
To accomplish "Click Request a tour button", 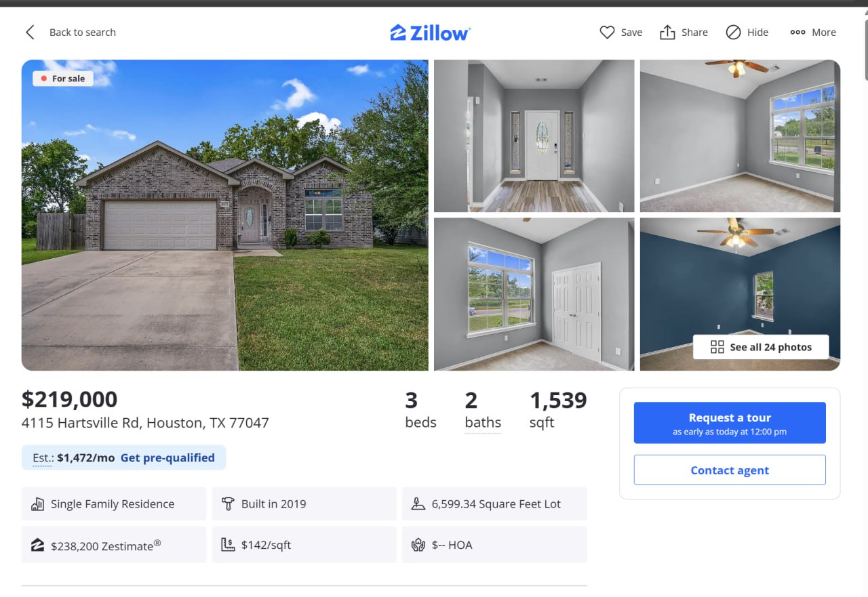I will coord(730,423).
